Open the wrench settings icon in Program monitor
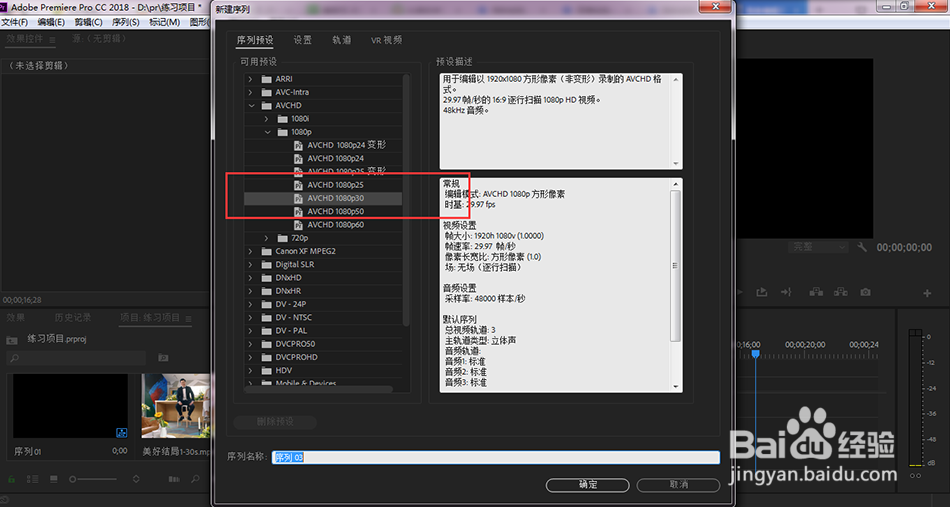 (x=862, y=247)
